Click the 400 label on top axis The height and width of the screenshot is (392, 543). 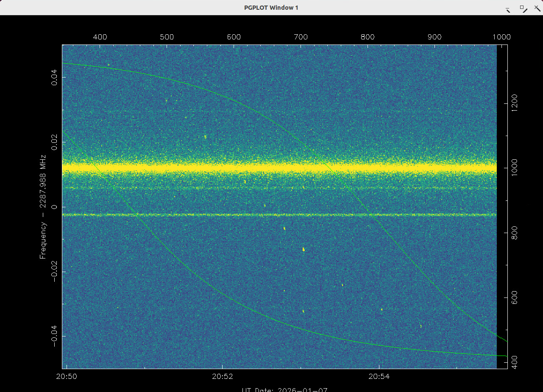100,37
